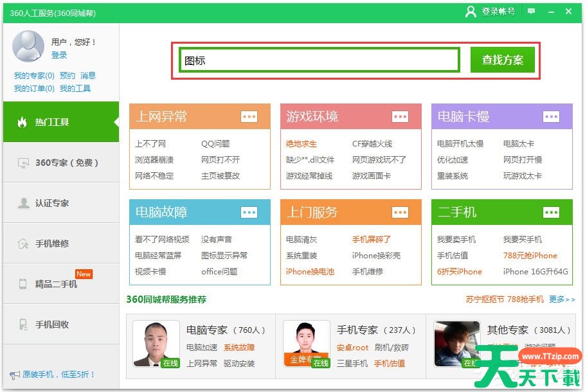Open the 预约 link
Image resolution: width=585 pixels, height=392 pixels.
pos(67,76)
